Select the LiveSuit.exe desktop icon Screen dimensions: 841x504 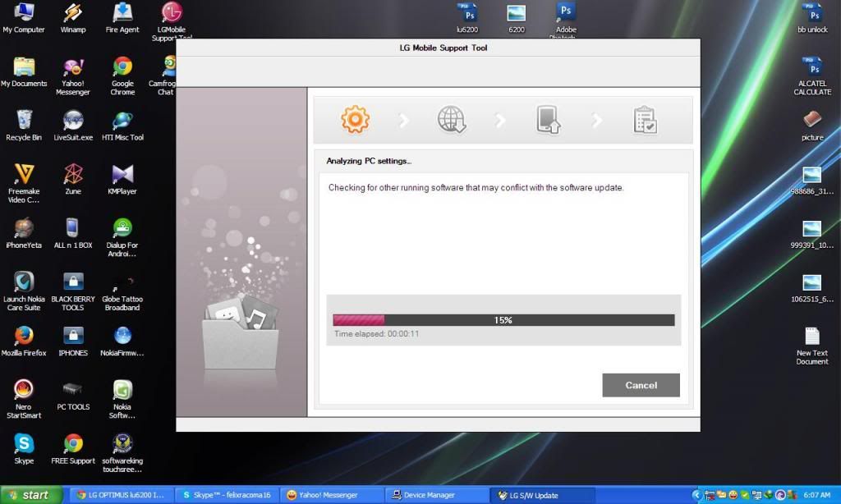pyautogui.click(x=73, y=126)
